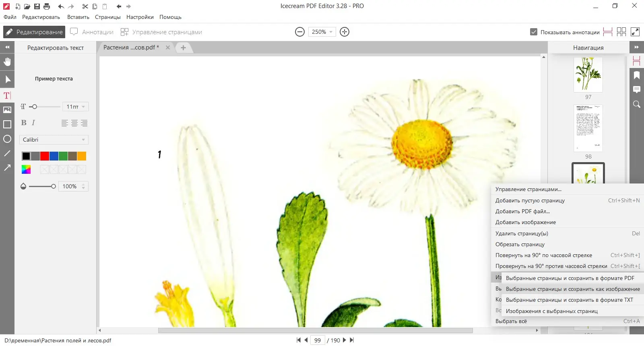
Task: Select save selected pages as image
Action: [x=573, y=289]
